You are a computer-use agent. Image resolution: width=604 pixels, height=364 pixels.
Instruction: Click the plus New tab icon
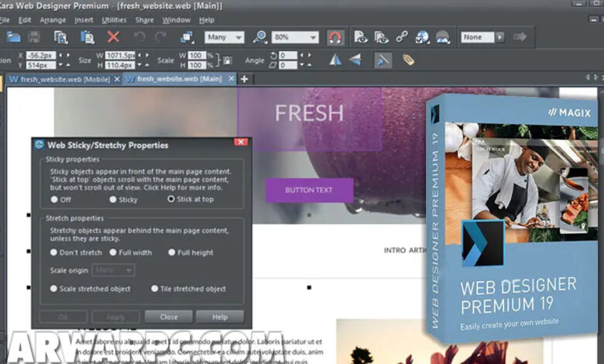244,79
